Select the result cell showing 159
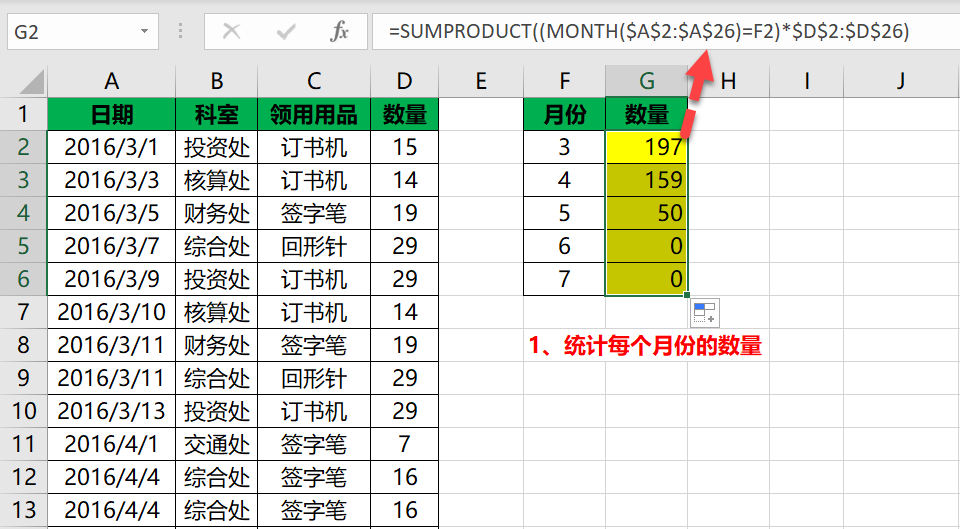960x529 pixels. coord(647,180)
